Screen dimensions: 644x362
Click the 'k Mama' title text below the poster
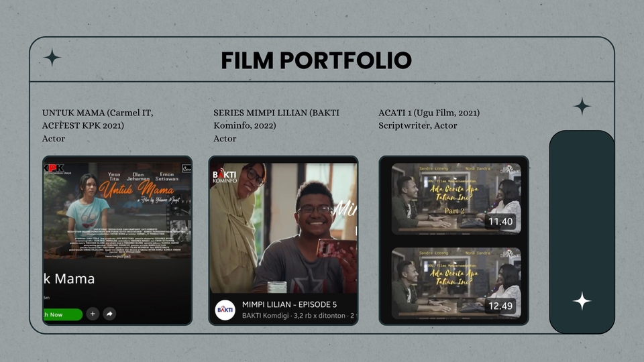coord(69,279)
